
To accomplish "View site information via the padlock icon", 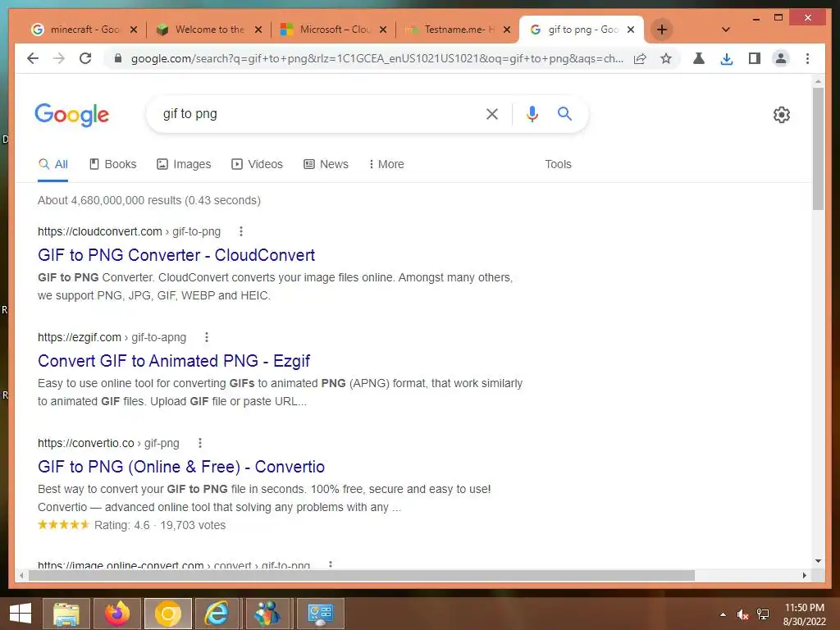I will pyautogui.click(x=118, y=58).
